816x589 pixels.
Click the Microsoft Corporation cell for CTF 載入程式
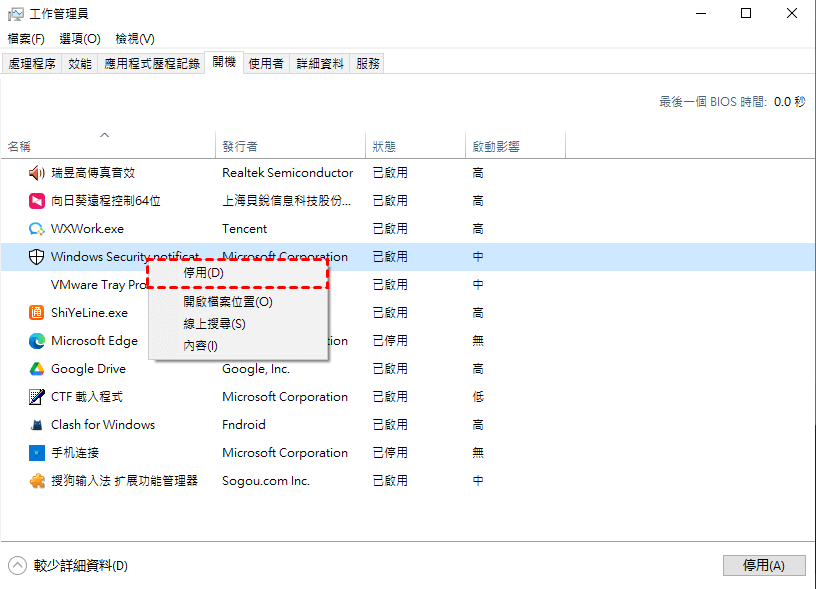point(285,397)
